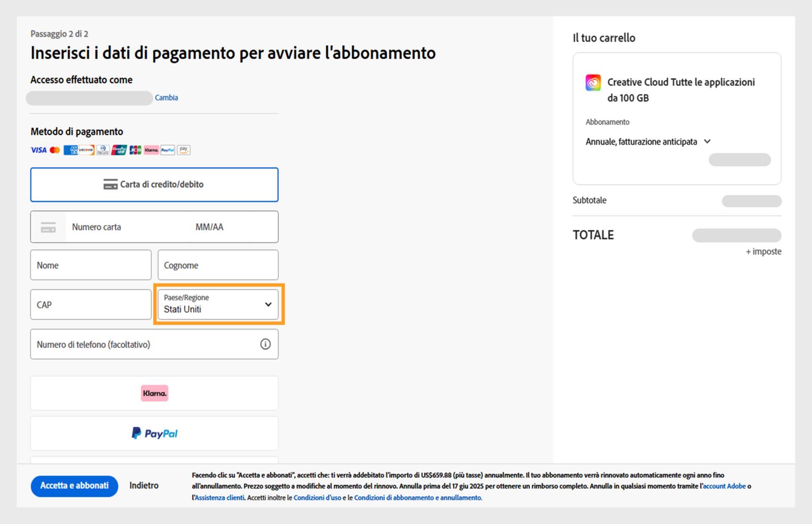Screen dimensions: 812x524
Task: Click the Amazon Pay icon
Action: [x=184, y=150]
